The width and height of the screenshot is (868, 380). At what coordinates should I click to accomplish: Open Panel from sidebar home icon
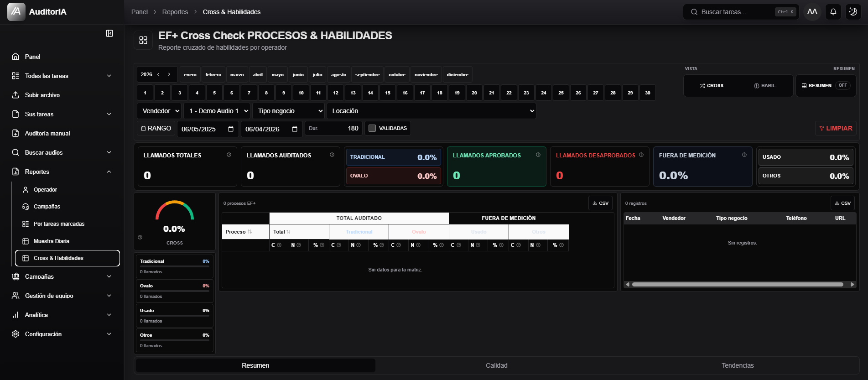[16, 57]
